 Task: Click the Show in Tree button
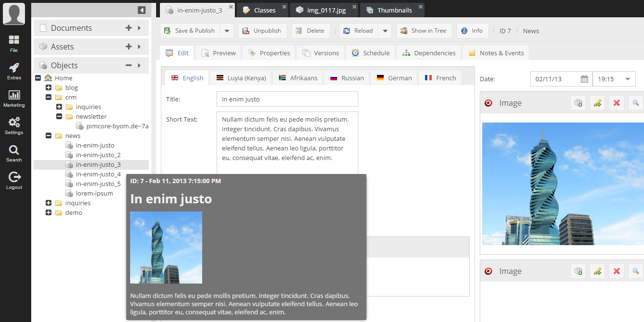424,31
